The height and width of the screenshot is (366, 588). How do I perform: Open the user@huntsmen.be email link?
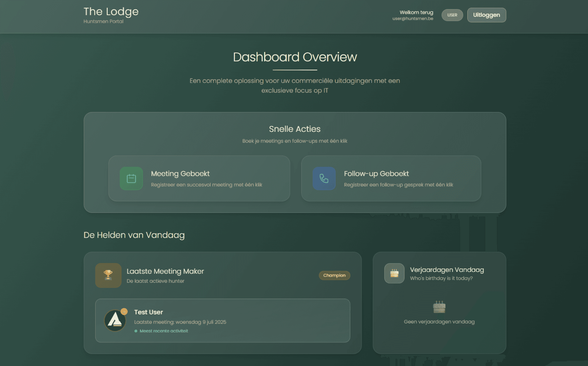tap(413, 18)
